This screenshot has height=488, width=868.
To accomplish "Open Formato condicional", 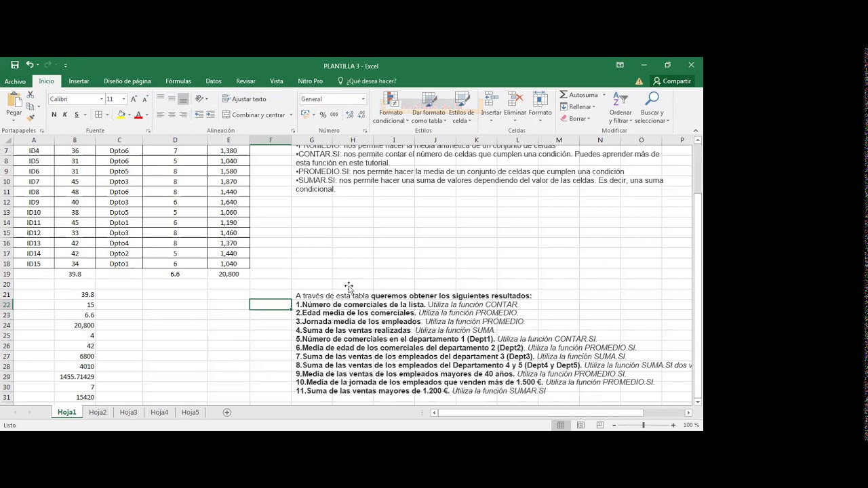I will (391, 108).
